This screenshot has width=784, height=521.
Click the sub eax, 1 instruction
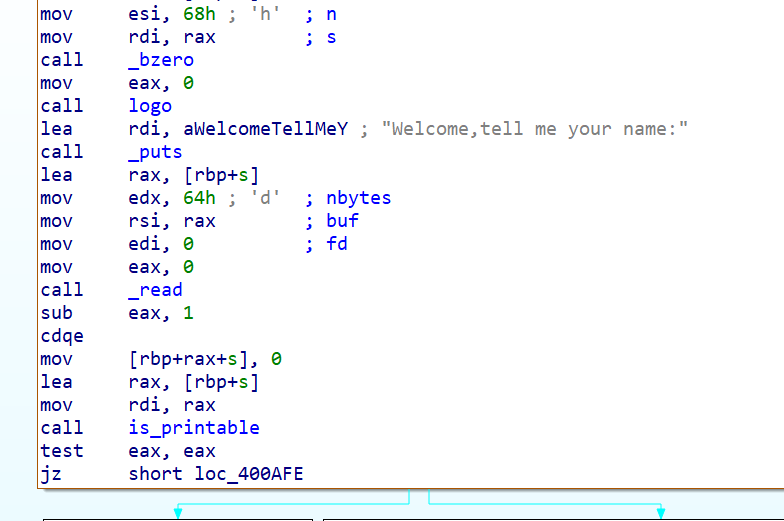(x=116, y=313)
